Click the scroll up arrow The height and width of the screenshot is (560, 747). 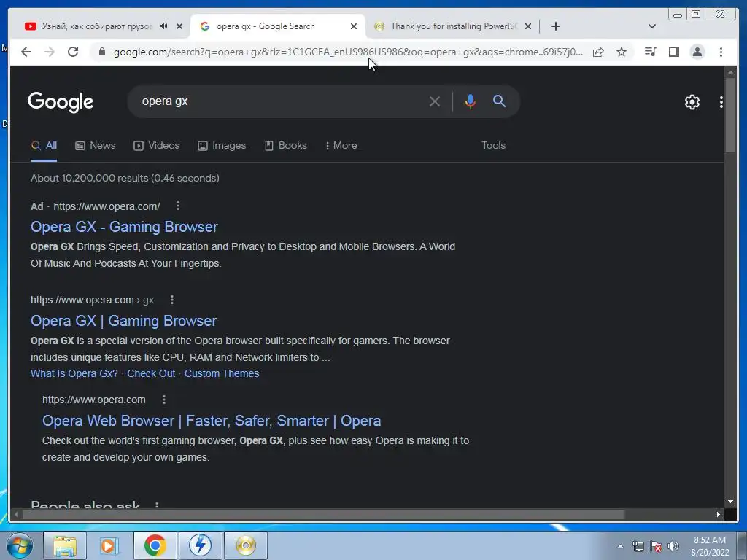pyautogui.click(x=730, y=72)
